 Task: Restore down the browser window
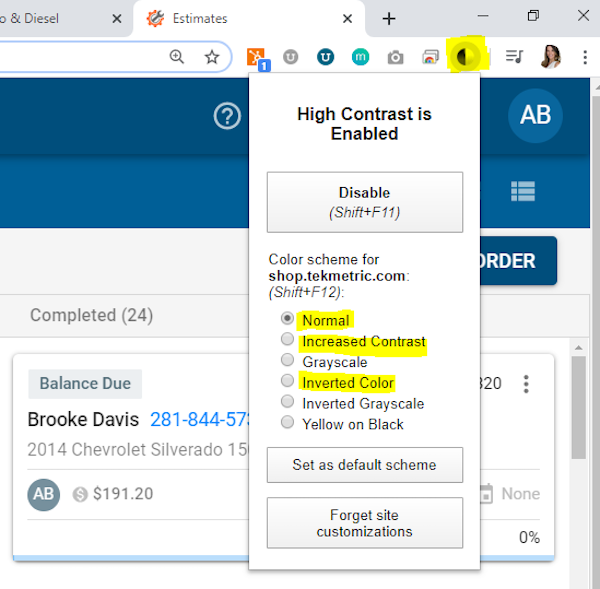click(533, 16)
